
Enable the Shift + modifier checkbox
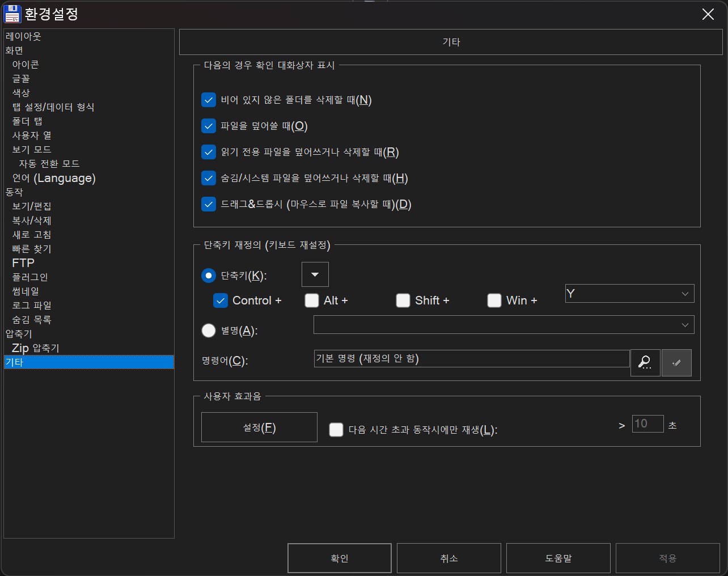(x=403, y=300)
